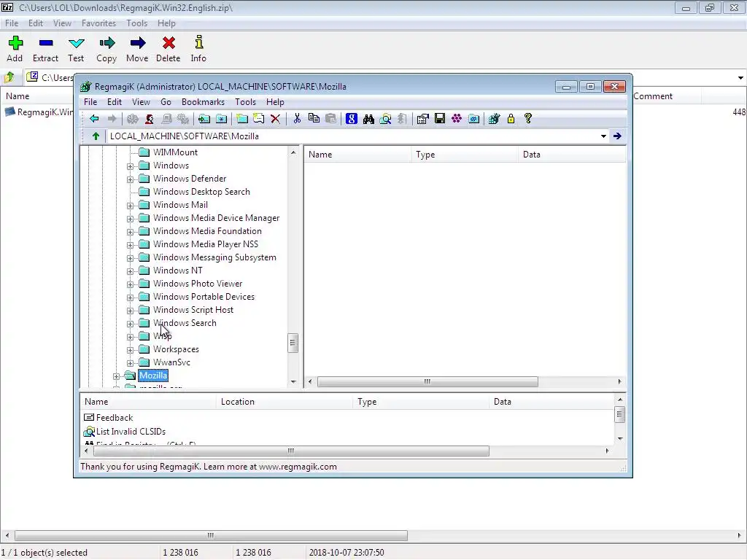Viewport: 747px width, 560px height.
Task: Click the values pane horizontal scrollbar thumb
Action: tap(427, 382)
